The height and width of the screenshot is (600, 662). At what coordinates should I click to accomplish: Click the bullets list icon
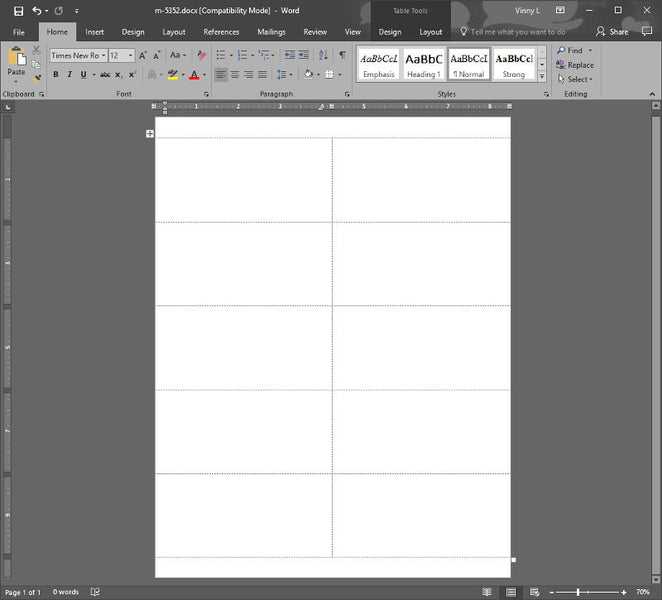click(220, 55)
